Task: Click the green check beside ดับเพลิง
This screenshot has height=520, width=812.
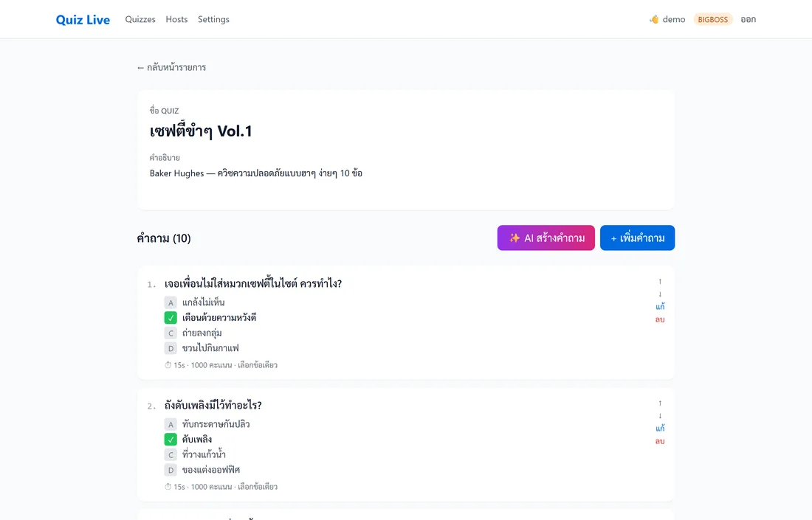Action: click(x=171, y=440)
